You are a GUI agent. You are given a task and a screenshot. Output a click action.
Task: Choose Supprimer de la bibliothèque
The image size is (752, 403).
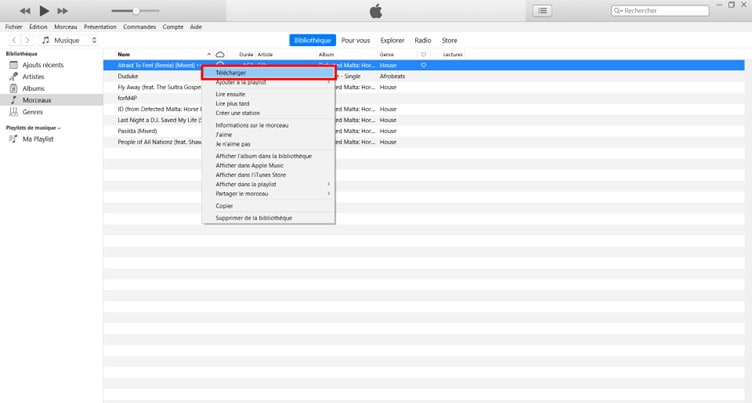click(x=269, y=218)
